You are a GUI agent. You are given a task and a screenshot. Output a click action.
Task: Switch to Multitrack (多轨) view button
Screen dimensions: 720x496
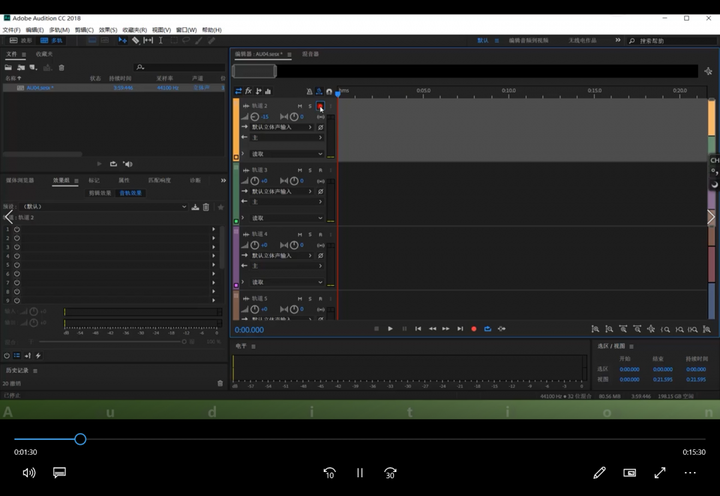(52, 40)
